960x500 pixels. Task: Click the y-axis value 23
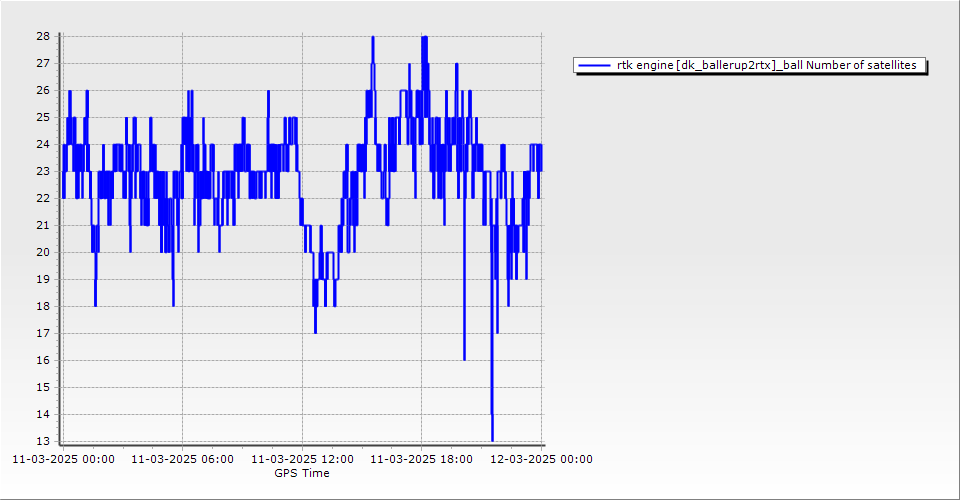pos(43,171)
